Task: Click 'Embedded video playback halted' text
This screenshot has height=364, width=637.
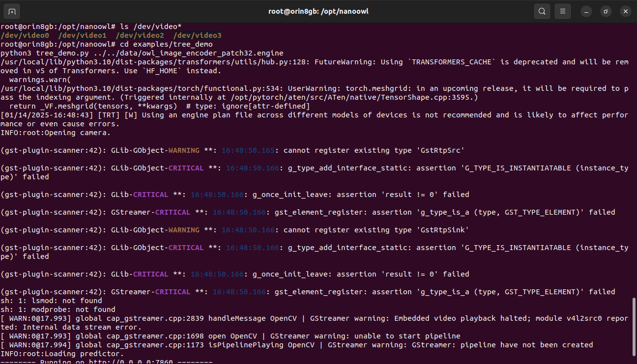Action: [461, 318]
